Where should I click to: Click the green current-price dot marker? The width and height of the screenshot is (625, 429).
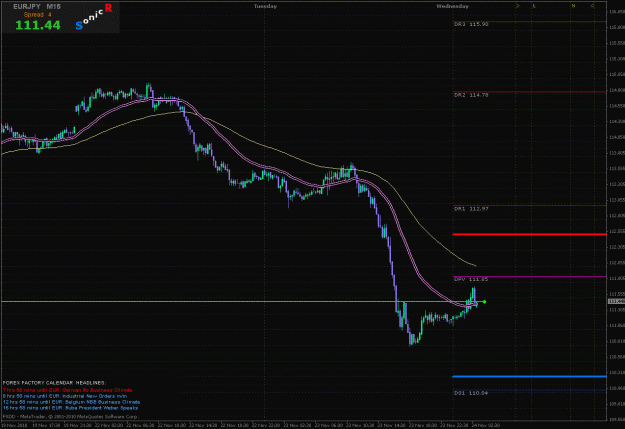[484, 301]
